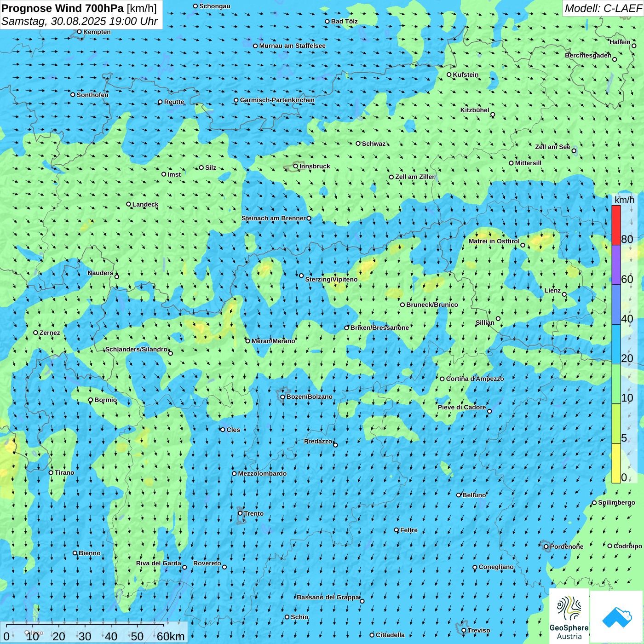The height and width of the screenshot is (644, 644).
Task: Click the green 10 km/h legend color
Action: coord(616,384)
